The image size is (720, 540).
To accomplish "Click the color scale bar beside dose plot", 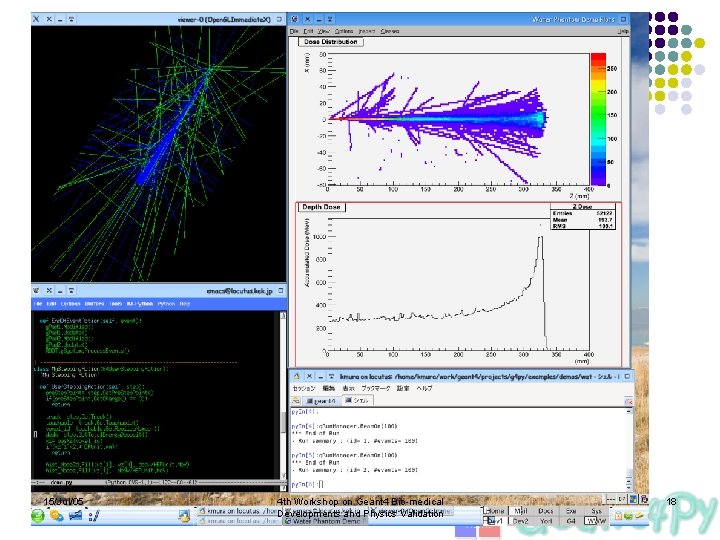I will coord(598,119).
